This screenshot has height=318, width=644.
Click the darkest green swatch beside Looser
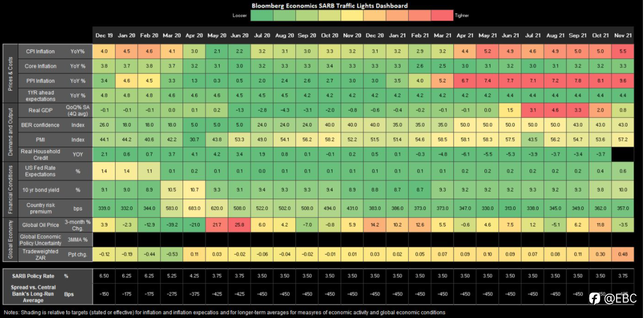[261, 16]
